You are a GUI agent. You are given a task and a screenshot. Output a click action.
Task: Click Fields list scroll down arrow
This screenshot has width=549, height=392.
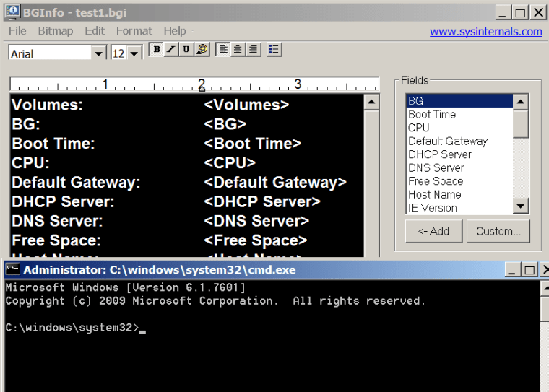pos(521,206)
